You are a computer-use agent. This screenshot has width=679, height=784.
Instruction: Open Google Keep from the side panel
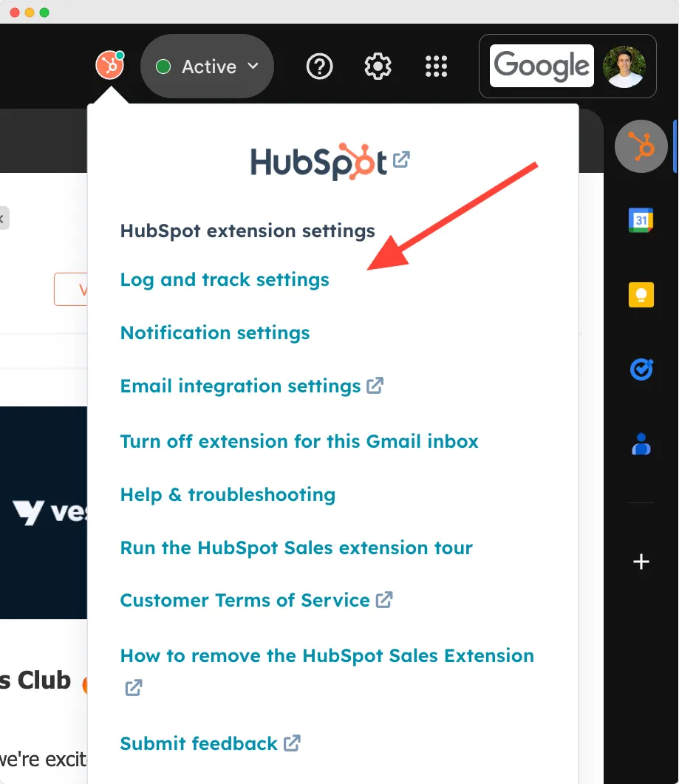(x=640, y=294)
